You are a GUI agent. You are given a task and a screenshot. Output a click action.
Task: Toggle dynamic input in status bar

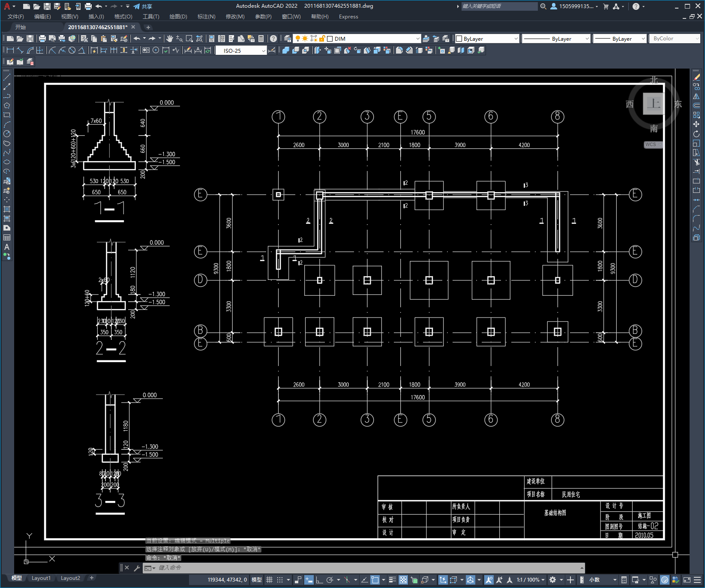309,580
